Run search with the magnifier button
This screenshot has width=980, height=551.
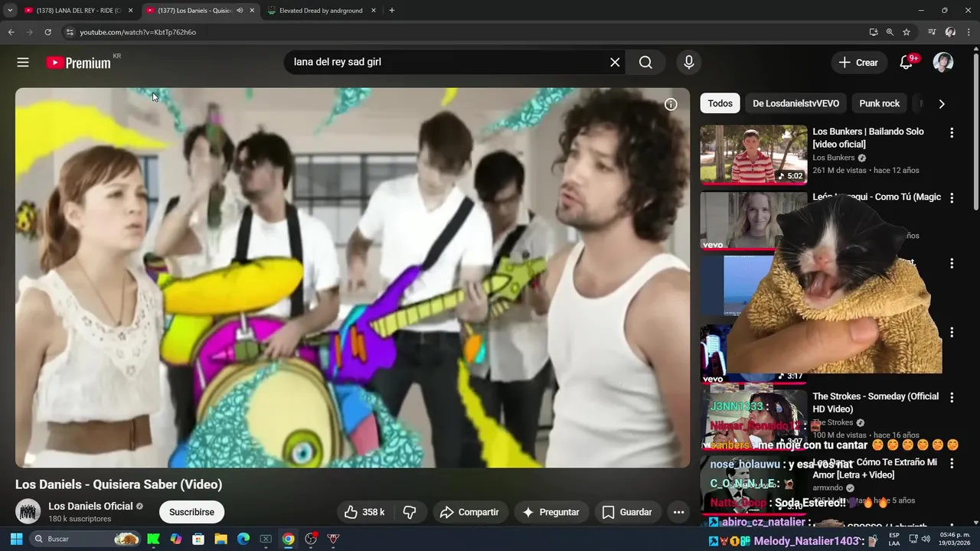[645, 63]
